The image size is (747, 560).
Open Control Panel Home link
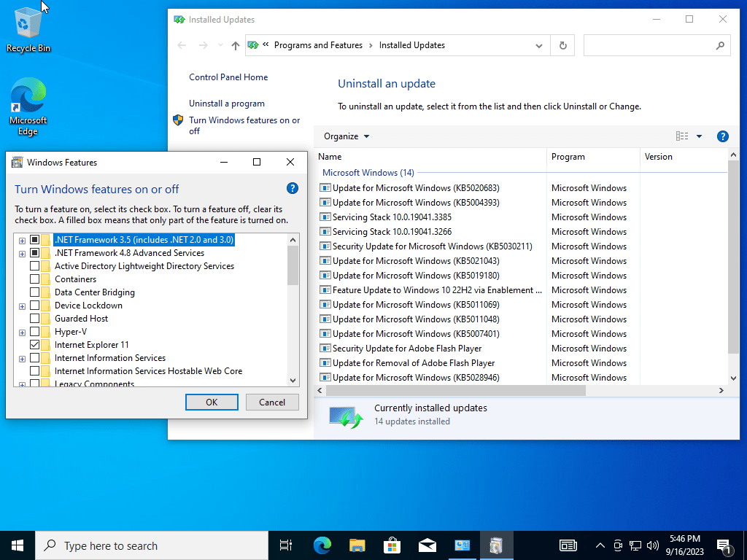point(228,77)
